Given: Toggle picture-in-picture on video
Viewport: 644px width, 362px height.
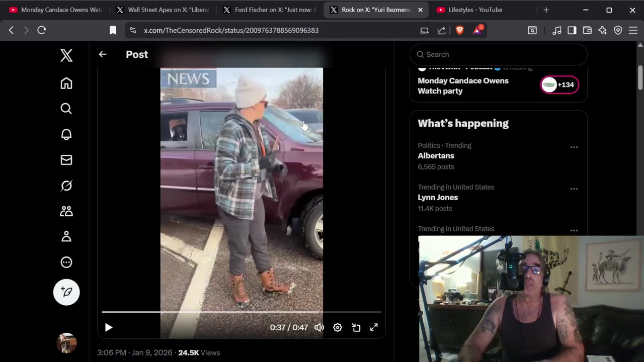Looking at the screenshot, I should [x=356, y=327].
